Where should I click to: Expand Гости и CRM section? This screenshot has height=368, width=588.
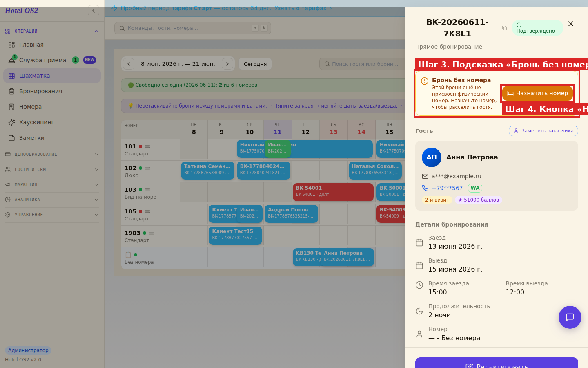(x=52, y=169)
